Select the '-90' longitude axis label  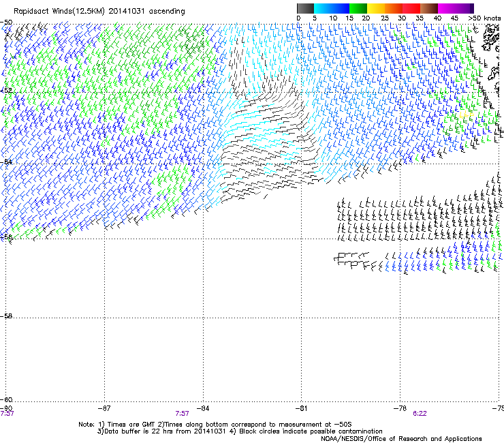coord(6,408)
